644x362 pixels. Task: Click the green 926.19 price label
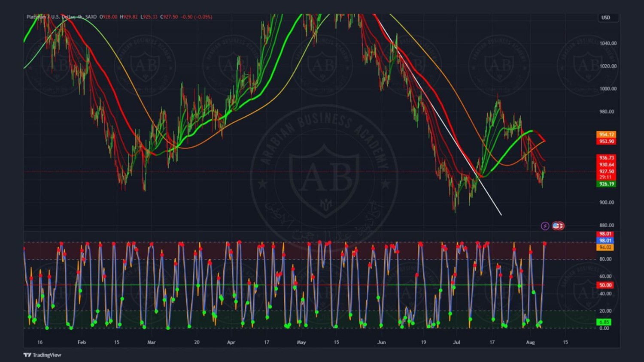[x=606, y=184]
